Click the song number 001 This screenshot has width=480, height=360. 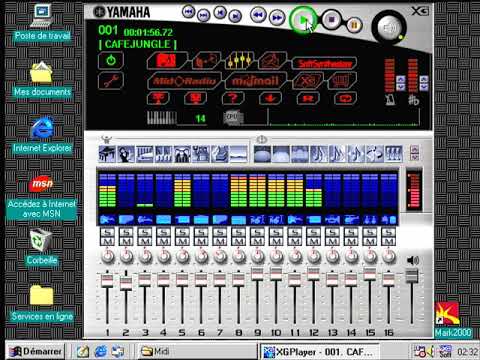108,30
